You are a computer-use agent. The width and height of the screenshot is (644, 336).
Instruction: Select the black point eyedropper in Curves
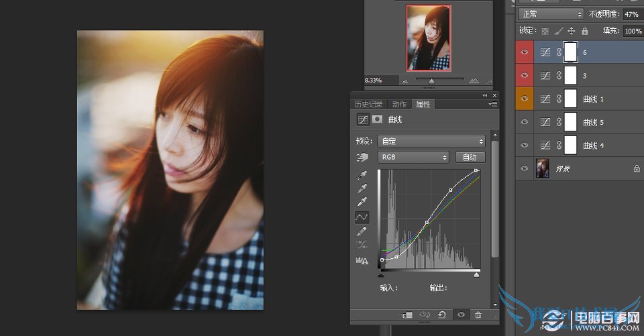[362, 174]
